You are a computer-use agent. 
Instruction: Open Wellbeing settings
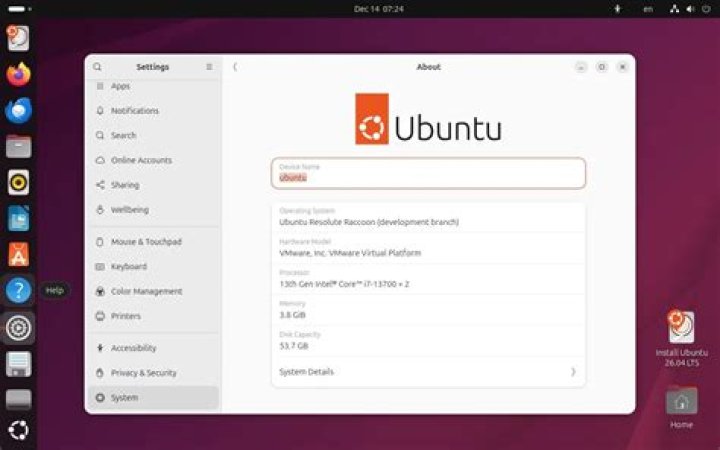pyautogui.click(x=153, y=210)
